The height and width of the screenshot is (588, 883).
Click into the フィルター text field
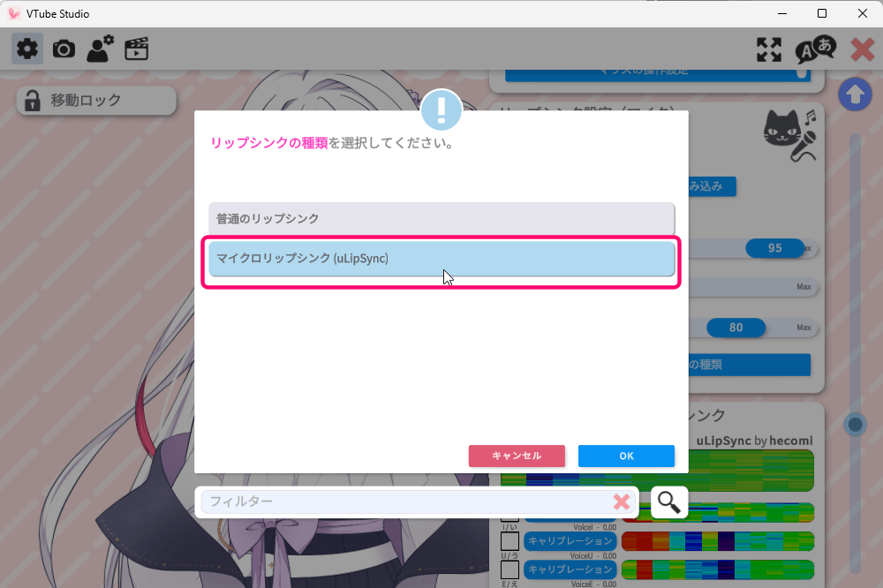coord(406,501)
